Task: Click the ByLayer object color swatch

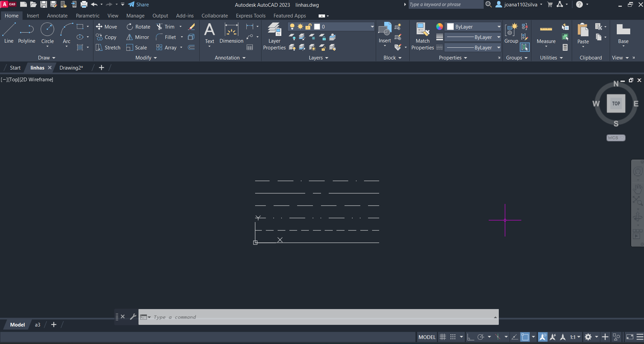Action: (450, 27)
